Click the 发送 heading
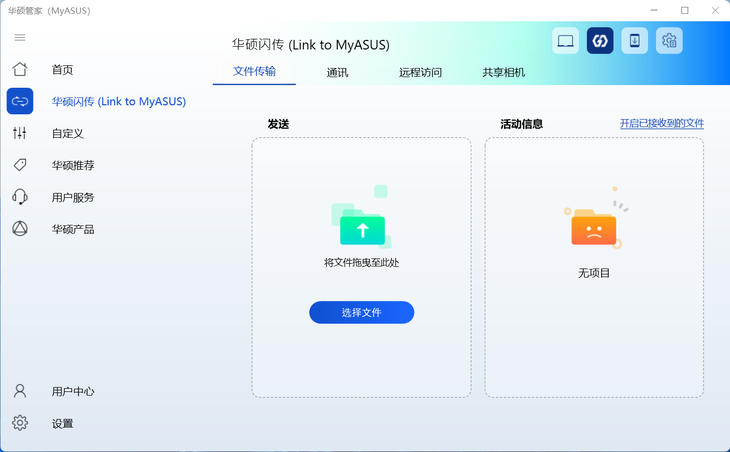The width and height of the screenshot is (730, 452). coord(278,124)
